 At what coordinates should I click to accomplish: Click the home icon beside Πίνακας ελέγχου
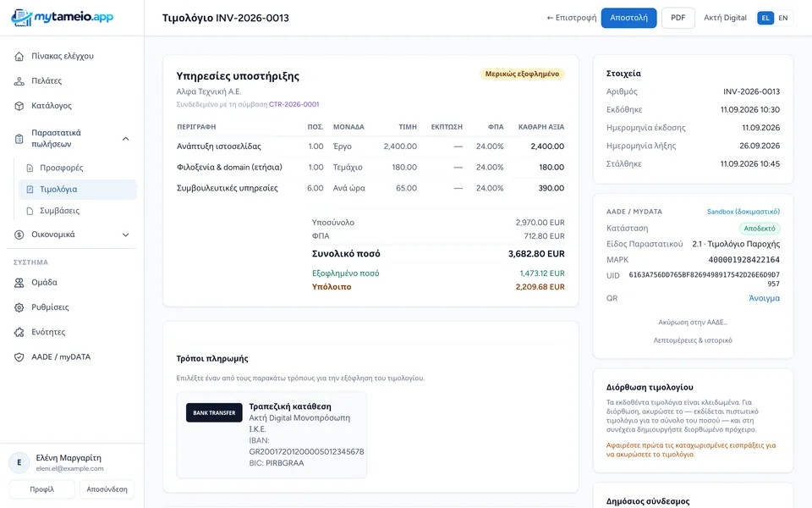pyautogui.click(x=19, y=56)
